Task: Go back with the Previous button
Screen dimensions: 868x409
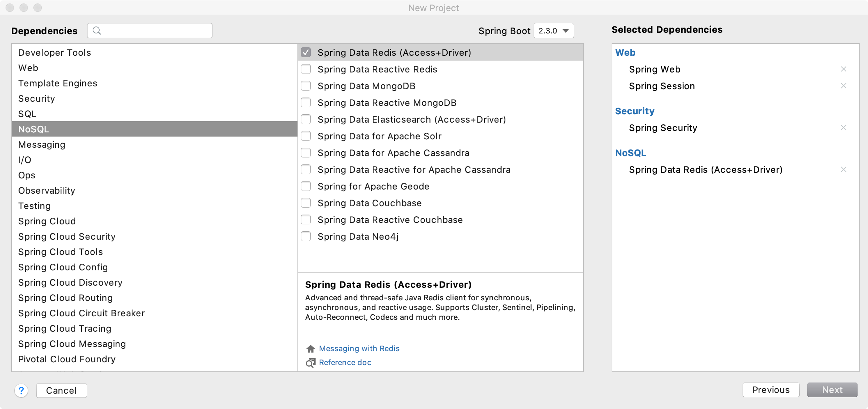Action: pyautogui.click(x=771, y=390)
